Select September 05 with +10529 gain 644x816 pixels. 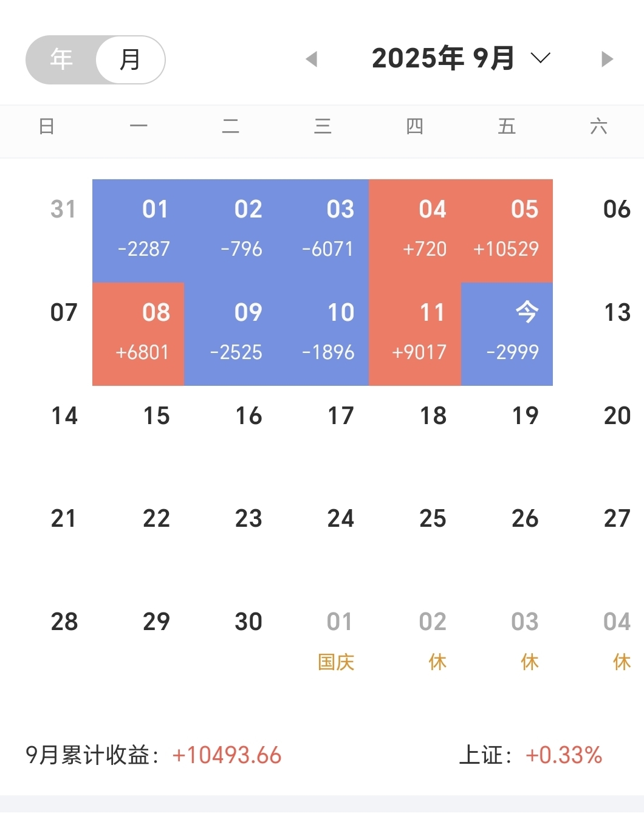[507, 230]
